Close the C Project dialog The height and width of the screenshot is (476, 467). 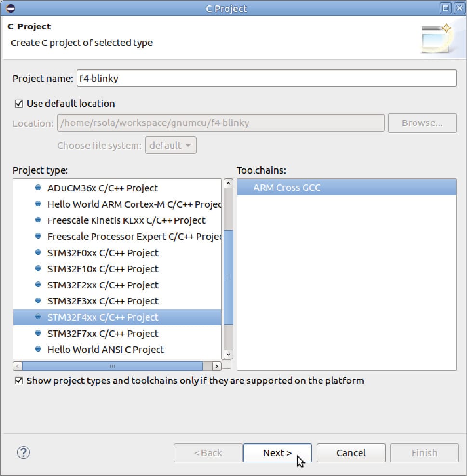pyautogui.click(x=460, y=8)
